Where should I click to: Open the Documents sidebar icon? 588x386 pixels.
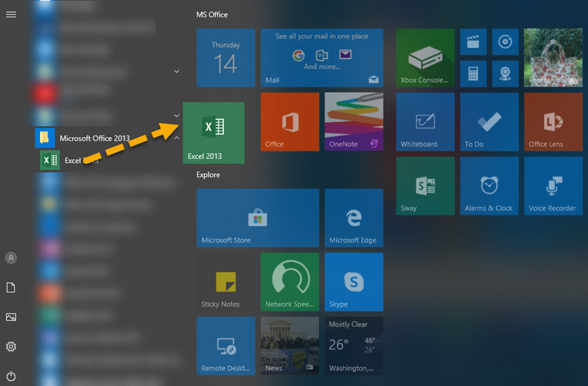pos(11,288)
